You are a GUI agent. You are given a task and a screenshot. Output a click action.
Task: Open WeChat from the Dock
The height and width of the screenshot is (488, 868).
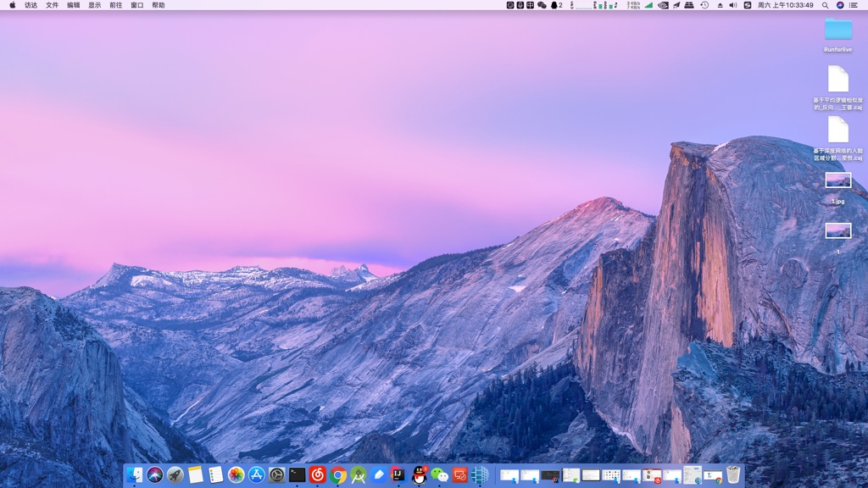(440, 474)
